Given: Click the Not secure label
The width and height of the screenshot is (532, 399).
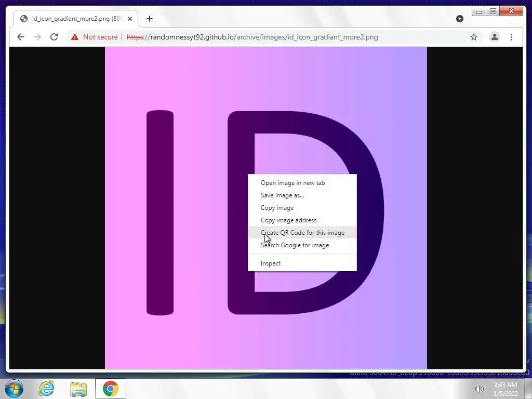Looking at the screenshot, I should click(x=100, y=37).
